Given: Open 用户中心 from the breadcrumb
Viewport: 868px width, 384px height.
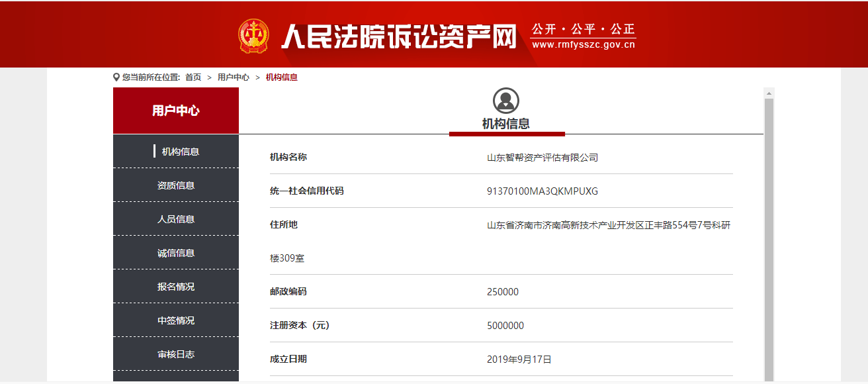Looking at the screenshot, I should [234, 77].
